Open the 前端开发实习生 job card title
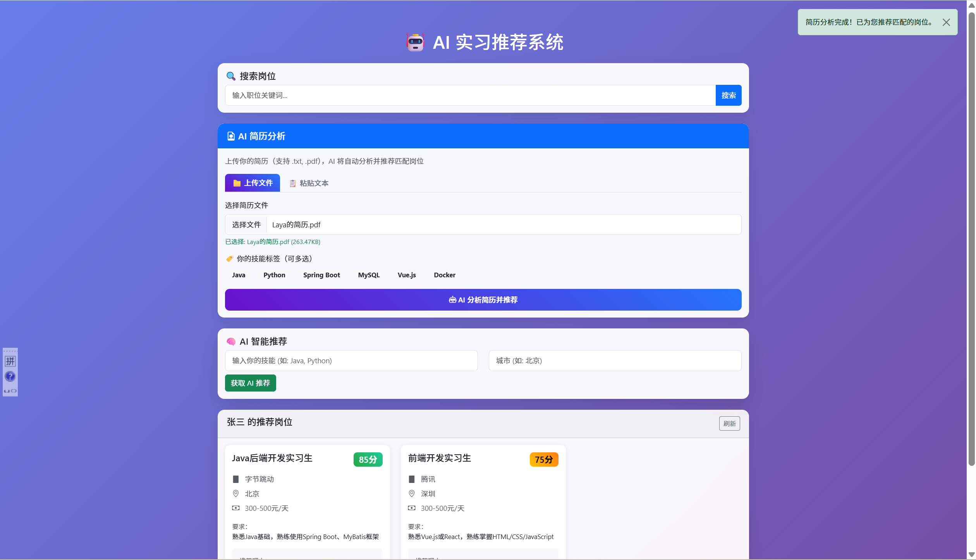The image size is (976, 560). pyautogui.click(x=440, y=458)
